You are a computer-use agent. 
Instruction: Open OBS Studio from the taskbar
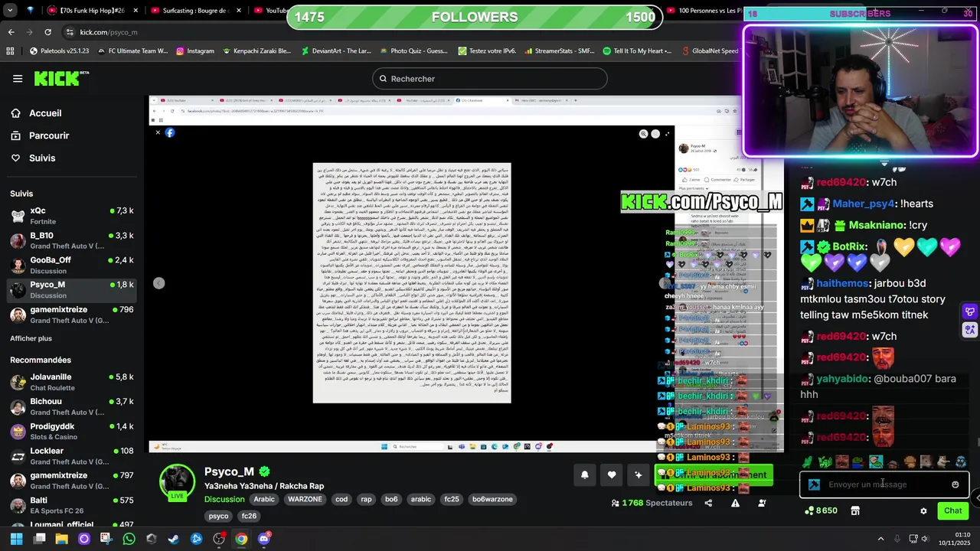coord(219,539)
